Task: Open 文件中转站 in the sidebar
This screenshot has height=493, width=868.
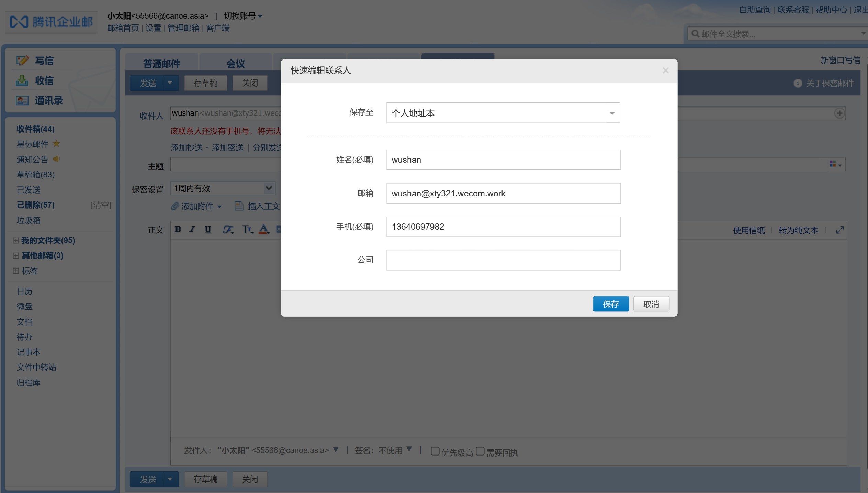Action: 36,367
